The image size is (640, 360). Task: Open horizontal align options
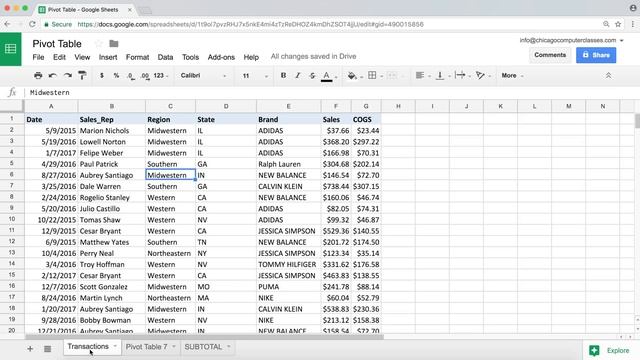coord(420,76)
